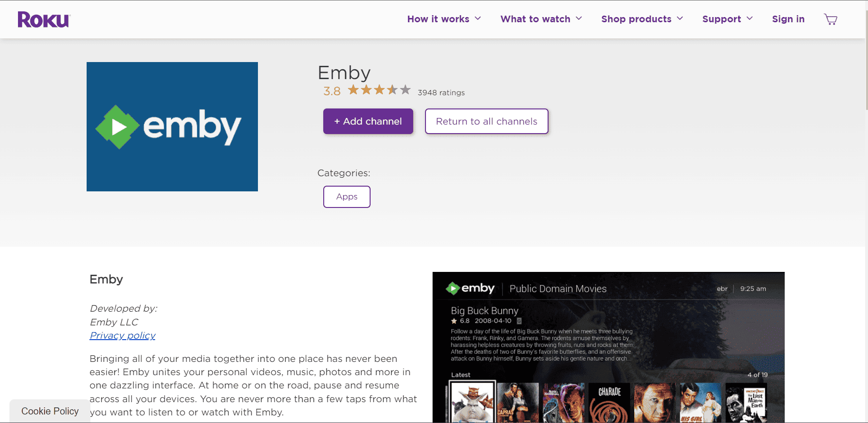Expand the Shop products chevron
The height and width of the screenshot is (423, 868).
680,18
